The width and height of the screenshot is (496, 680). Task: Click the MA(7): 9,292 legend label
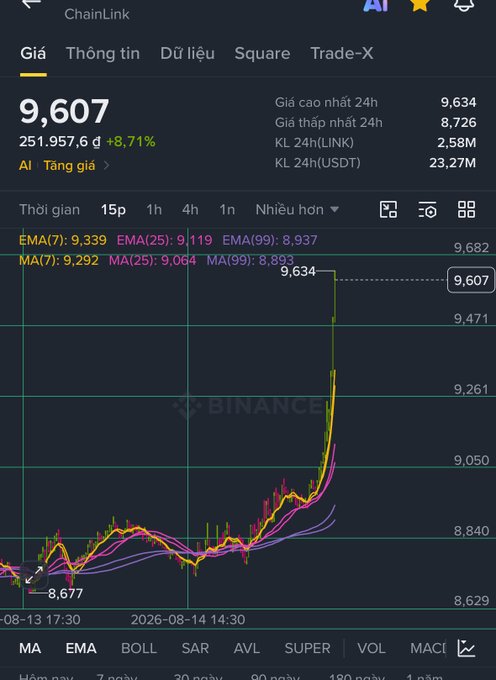(59, 260)
